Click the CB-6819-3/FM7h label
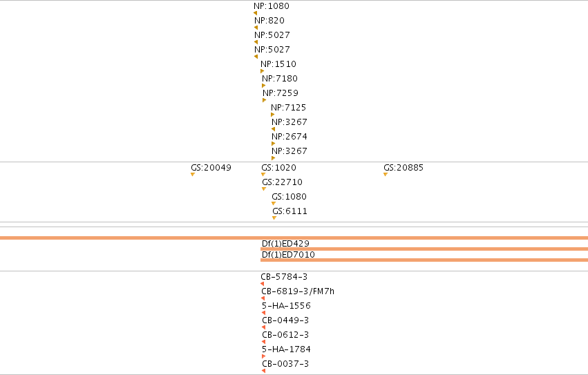 click(x=298, y=291)
